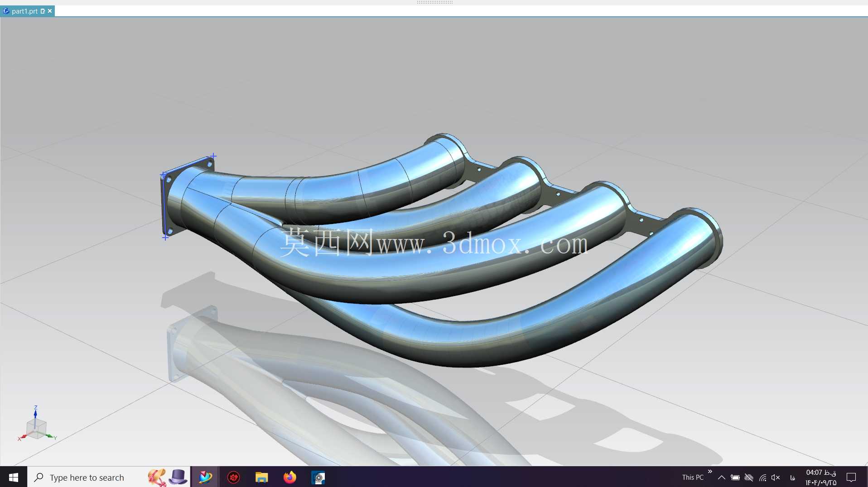
Task: Close the part1.prt tab
Action: (50, 11)
